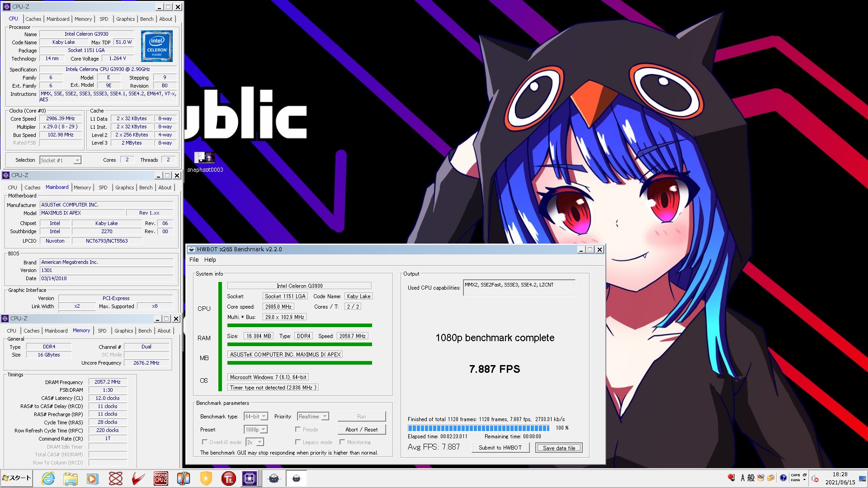Launch Windows Media Player from taskbar

coord(92,479)
